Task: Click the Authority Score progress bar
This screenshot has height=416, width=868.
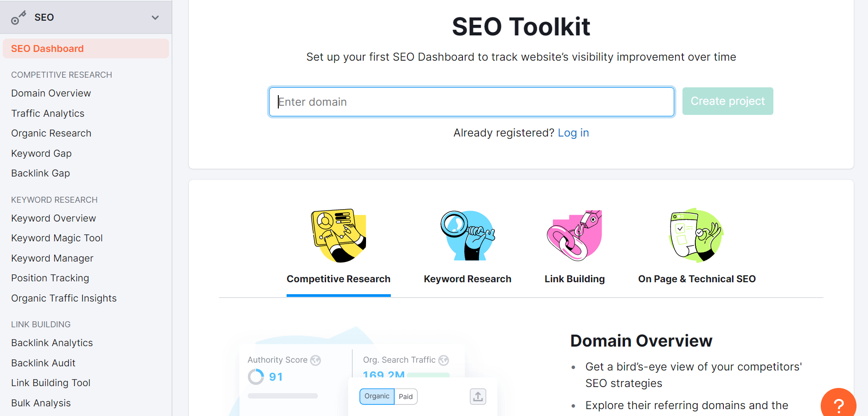Action: (282, 396)
